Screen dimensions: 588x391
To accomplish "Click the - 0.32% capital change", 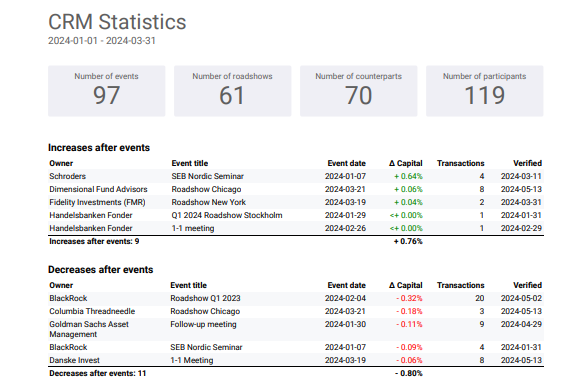I will coord(410,298).
